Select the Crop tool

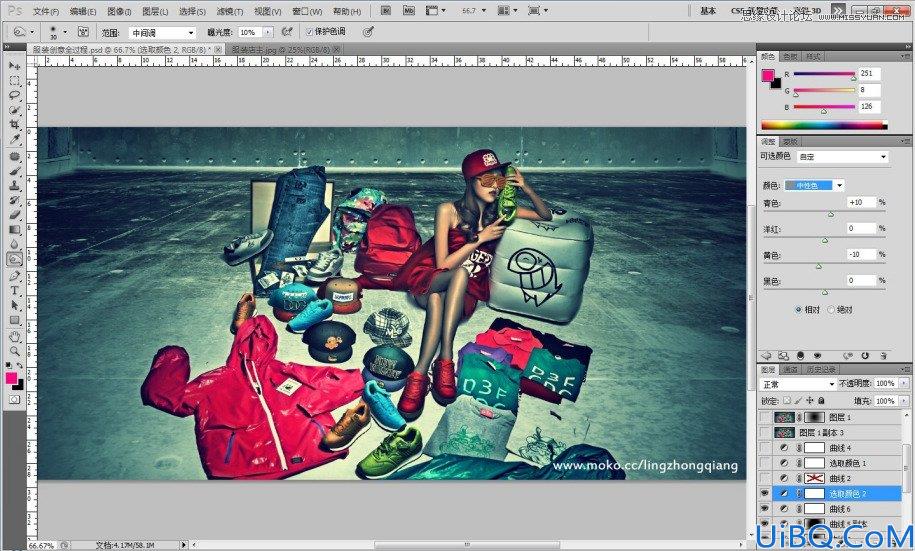click(15, 124)
